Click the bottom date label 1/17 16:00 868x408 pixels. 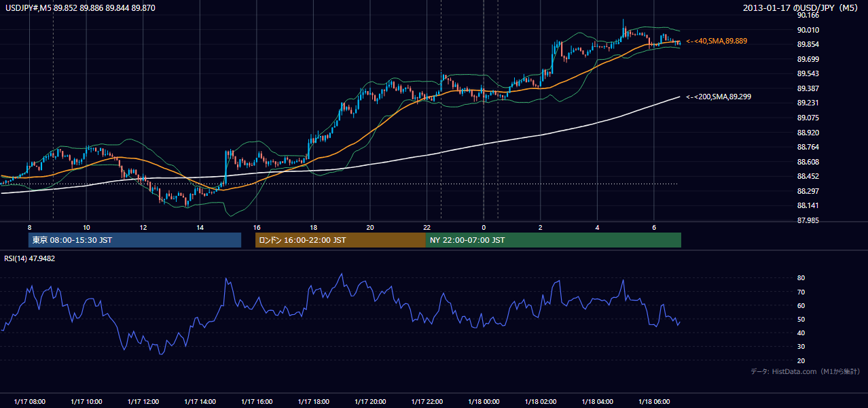click(x=256, y=402)
